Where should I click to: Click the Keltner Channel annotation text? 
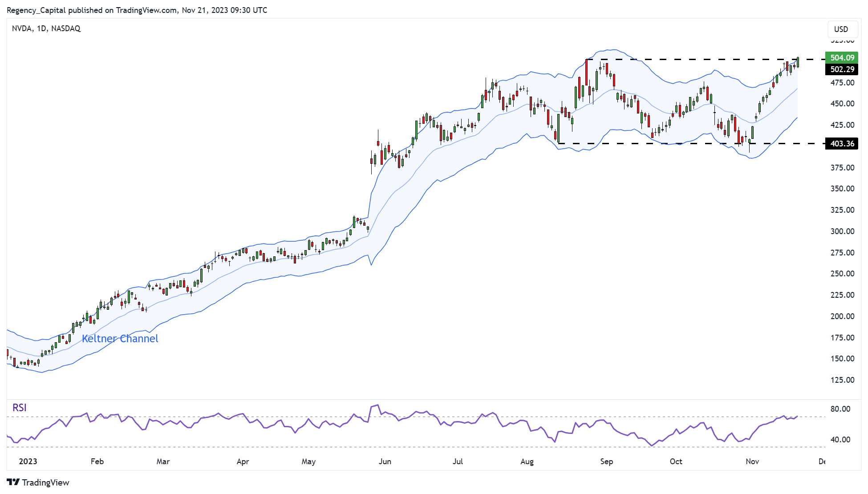(120, 339)
